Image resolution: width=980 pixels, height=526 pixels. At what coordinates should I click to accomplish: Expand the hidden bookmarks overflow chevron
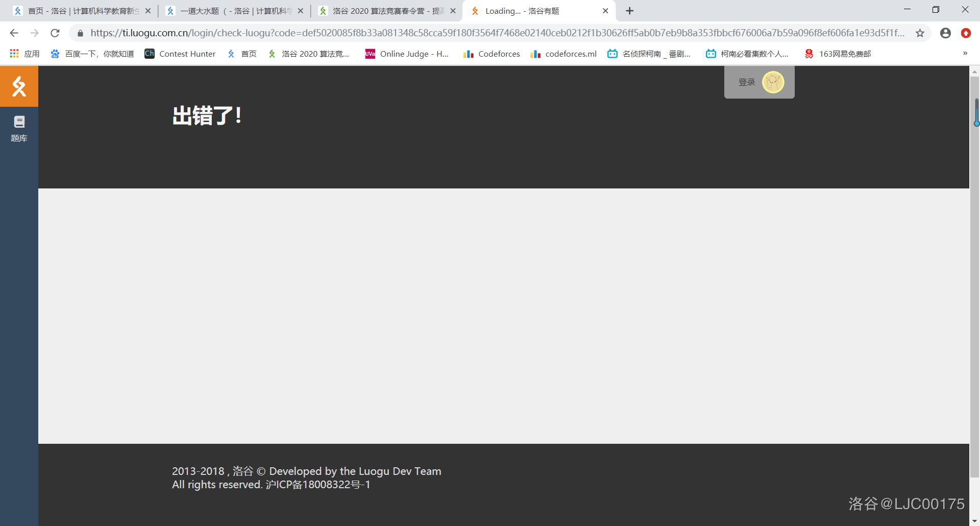point(965,54)
